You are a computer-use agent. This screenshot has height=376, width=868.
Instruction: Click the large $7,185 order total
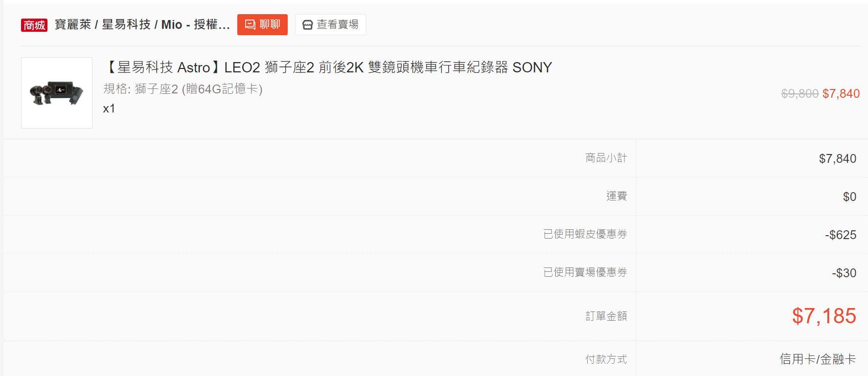824,316
